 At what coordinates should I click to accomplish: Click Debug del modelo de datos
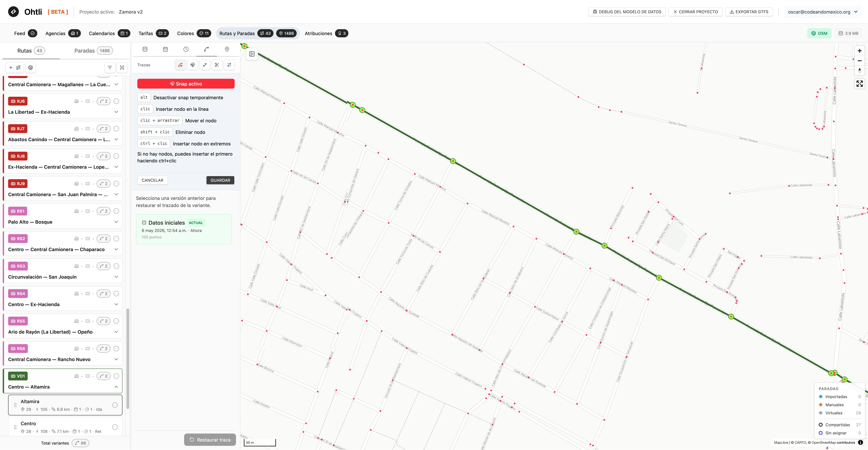click(627, 12)
